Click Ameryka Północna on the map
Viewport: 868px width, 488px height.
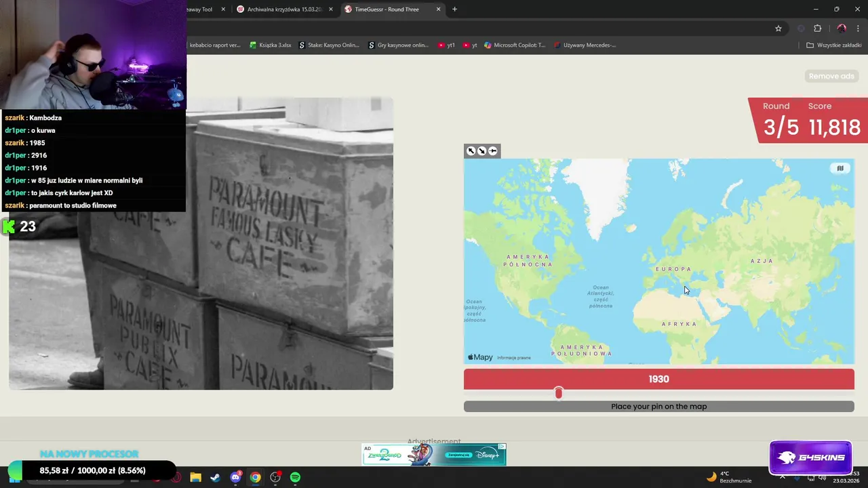point(529,261)
